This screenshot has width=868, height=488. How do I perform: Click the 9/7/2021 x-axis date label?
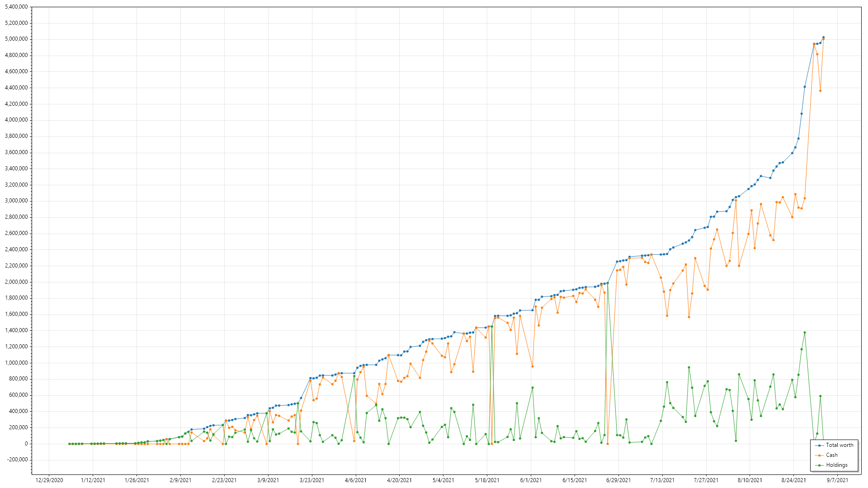[837, 480]
